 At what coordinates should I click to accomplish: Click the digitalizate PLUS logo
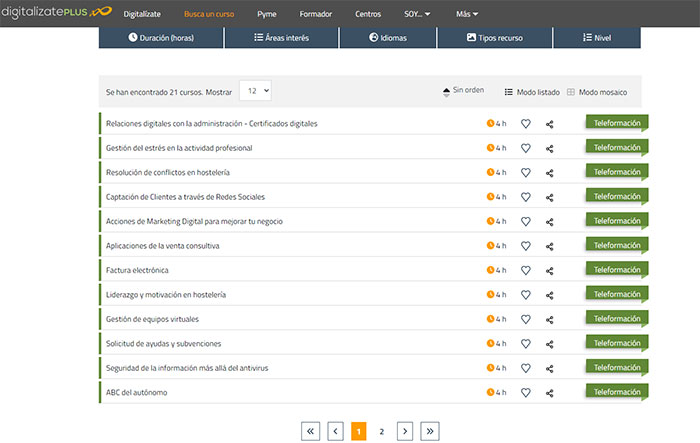click(55, 14)
